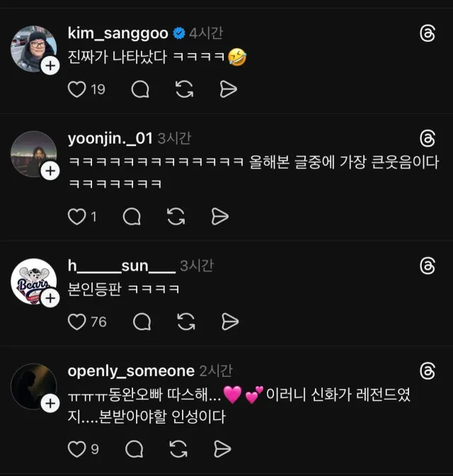Open kim_sanggoo's profile username link
This screenshot has width=453, height=476.
point(117,33)
